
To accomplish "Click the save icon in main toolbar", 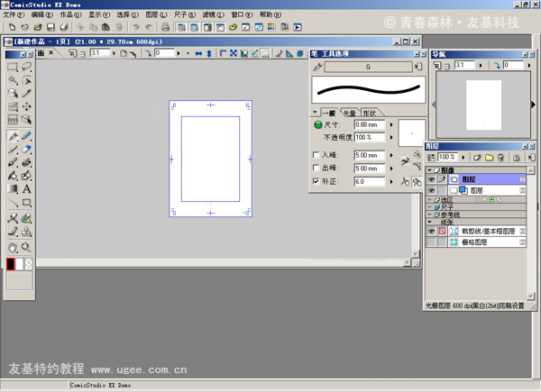I will [x=51, y=28].
